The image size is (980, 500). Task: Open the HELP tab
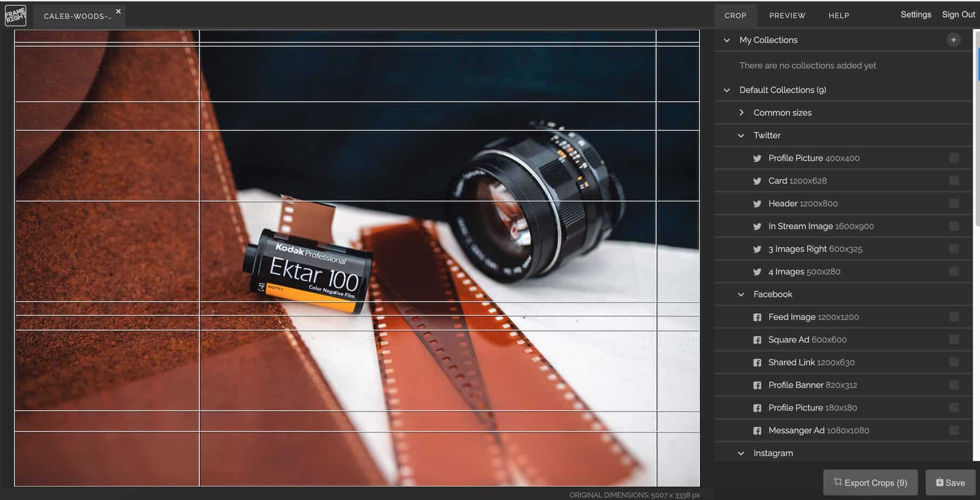tap(838, 16)
